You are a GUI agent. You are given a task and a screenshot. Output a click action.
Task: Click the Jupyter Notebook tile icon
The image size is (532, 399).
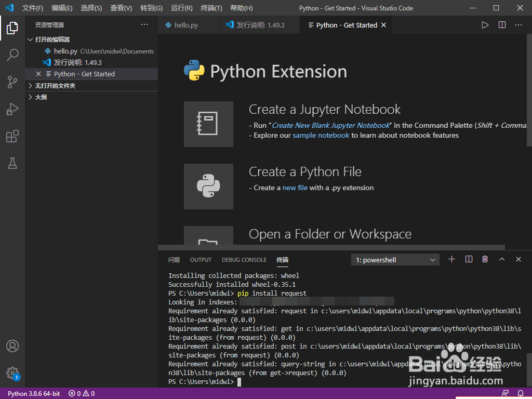click(208, 124)
